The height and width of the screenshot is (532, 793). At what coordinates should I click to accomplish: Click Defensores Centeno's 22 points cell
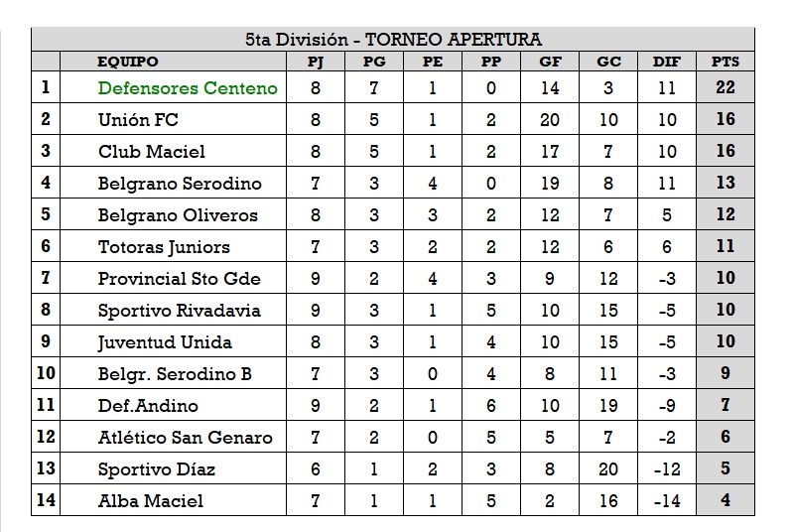pyautogui.click(x=725, y=87)
